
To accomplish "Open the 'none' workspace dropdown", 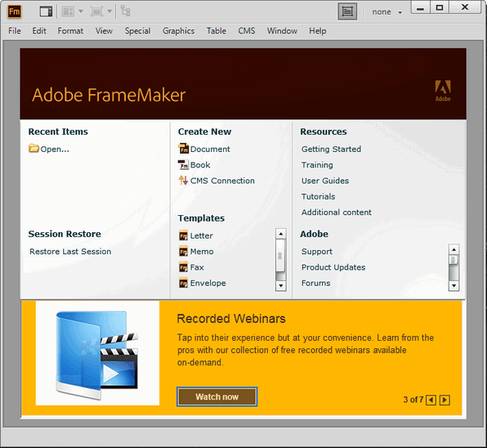I will click(x=386, y=12).
